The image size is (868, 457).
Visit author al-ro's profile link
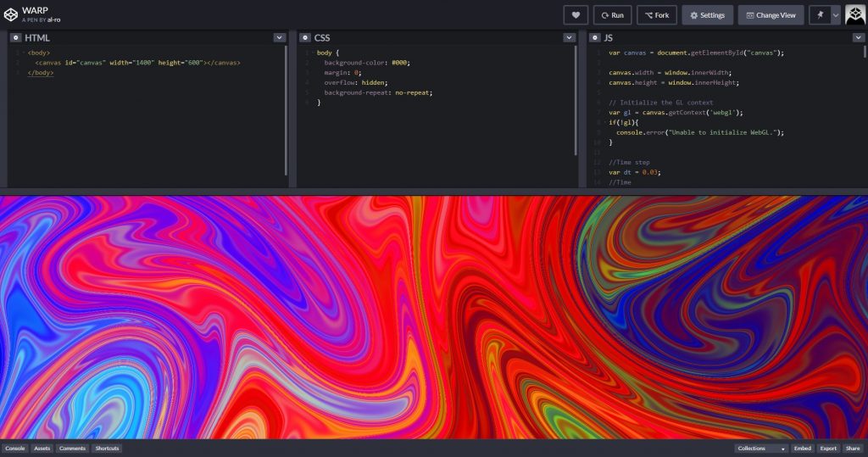click(x=53, y=20)
